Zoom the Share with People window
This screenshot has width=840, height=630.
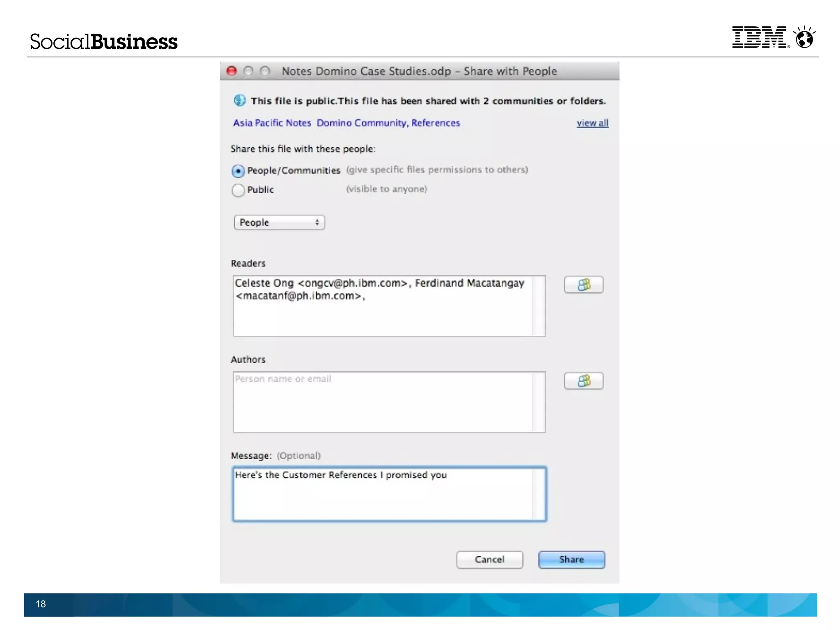pos(265,71)
